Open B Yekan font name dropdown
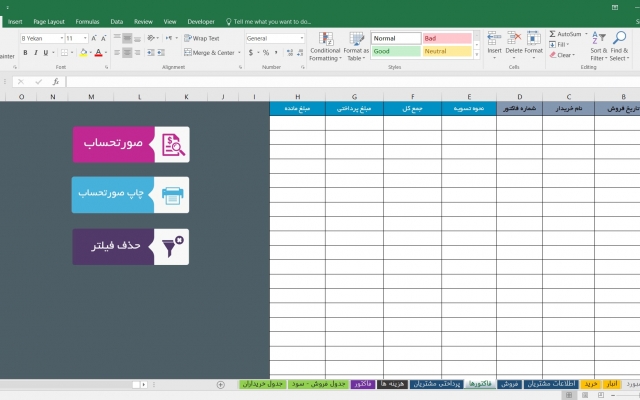This screenshot has width=640, height=400. 62,38
